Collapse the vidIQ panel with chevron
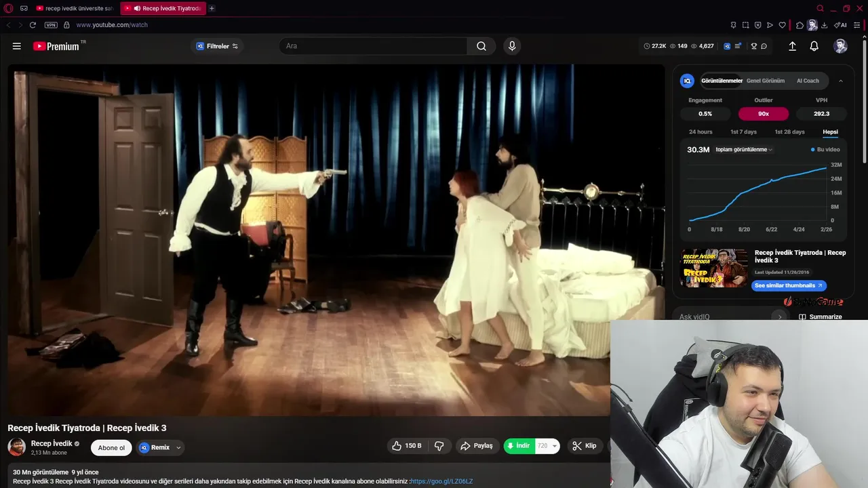 [x=841, y=81]
